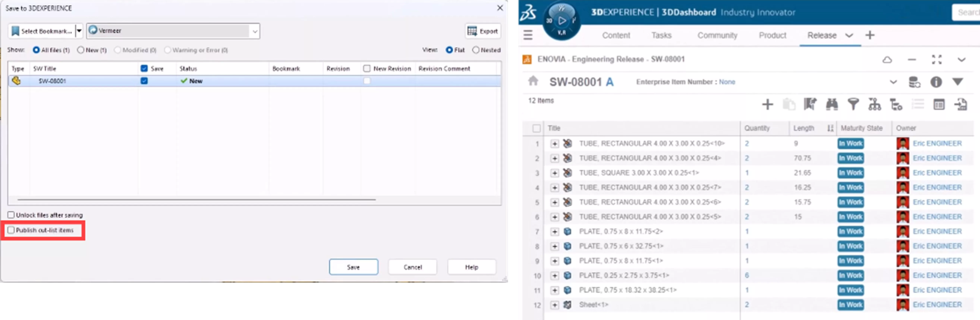Check Unlock files after saving
Screen dimensions: 980x320
coord(11,215)
